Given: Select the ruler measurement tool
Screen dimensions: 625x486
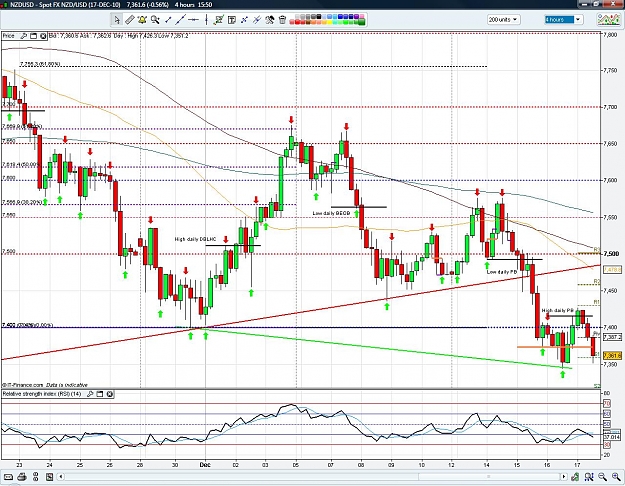Looking at the screenshot, I should pyautogui.click(x=130, y=20).
